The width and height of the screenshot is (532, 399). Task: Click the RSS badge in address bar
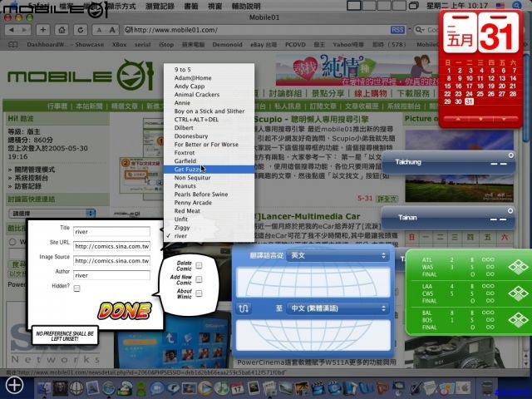tap(397, 30)
